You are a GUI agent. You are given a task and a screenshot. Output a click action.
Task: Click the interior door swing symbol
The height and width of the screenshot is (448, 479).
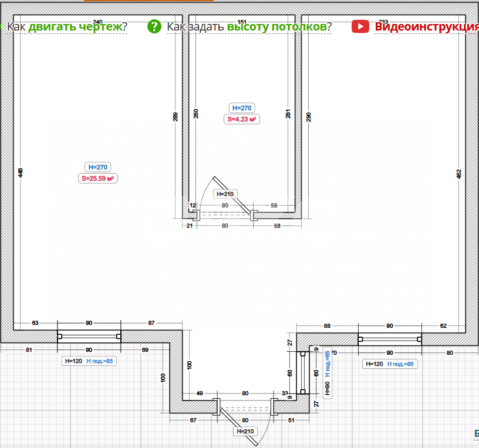[x=232, y=195]
